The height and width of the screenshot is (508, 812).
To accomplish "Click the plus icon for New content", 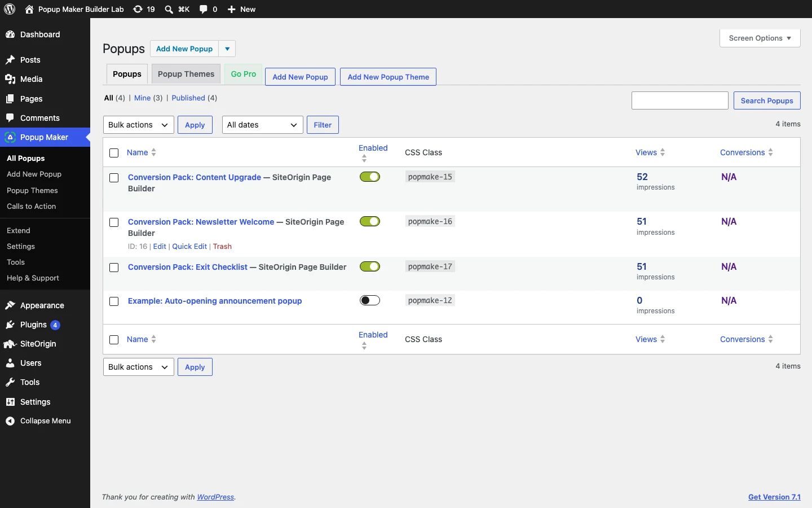I will coord(231,9).
